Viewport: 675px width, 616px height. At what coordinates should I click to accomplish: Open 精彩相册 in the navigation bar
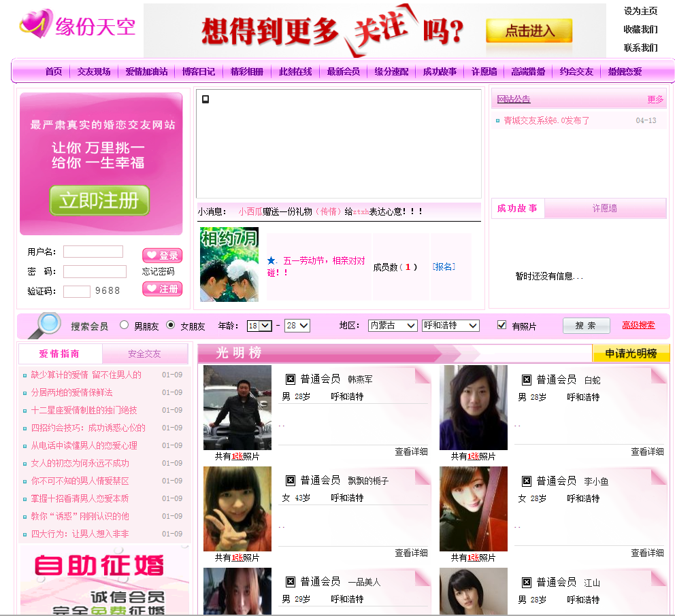pos(247,71)
